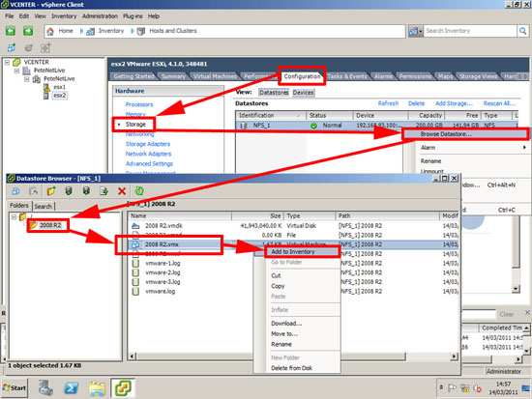This screenshot has height=399, width=532.
Task: Click the Hosts and Clusters breadcrumb icon
Action: click(141, 31)
